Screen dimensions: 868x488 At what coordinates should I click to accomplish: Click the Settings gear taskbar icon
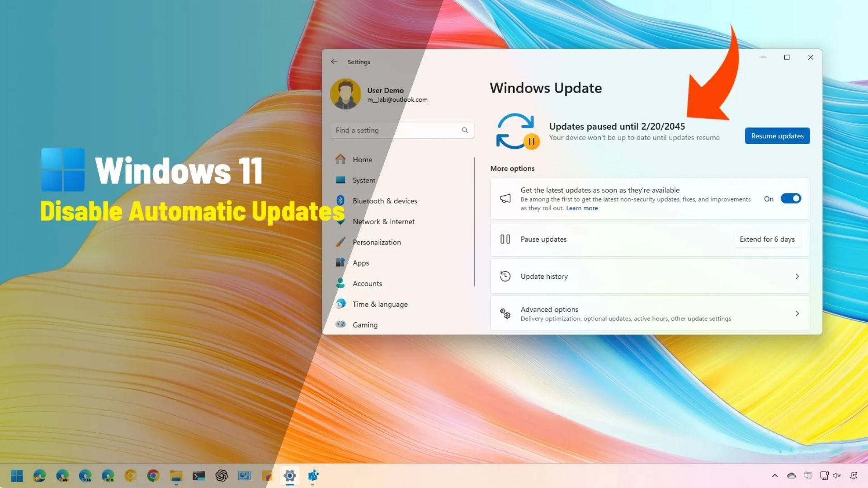point(290,476)
